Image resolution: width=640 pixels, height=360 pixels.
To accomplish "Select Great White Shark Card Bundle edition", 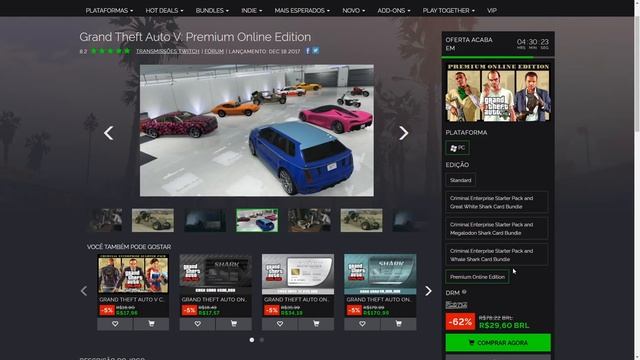I will 497,202.
